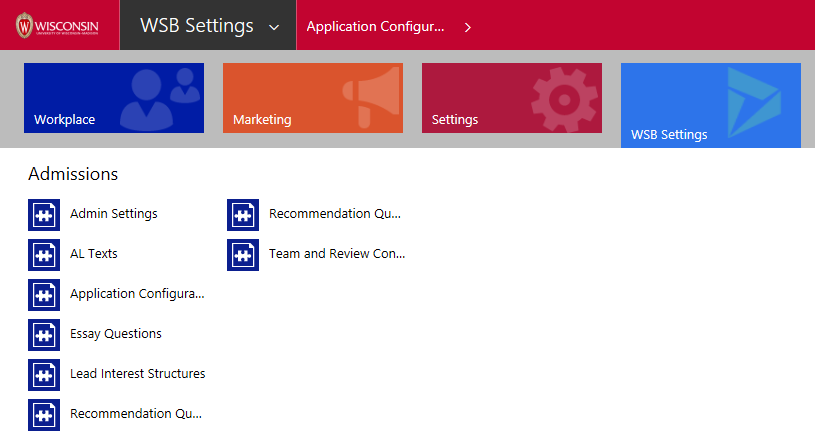Expand the Application Configuration breadcrumb chevron
The image size is (815, 443).
[468, 27]
